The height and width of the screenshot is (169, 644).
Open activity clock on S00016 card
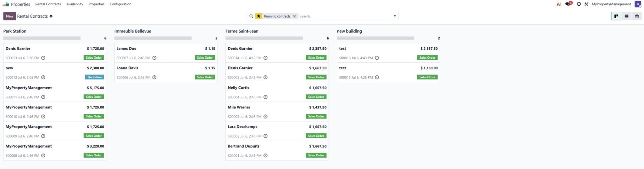[x=377, y=58]
